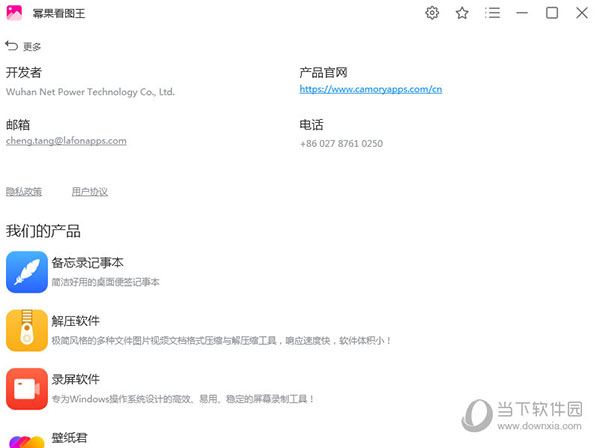Open the 备忘录记事本 feather app icon
This screenshot has width=600, height=448.
pos(27,272)
